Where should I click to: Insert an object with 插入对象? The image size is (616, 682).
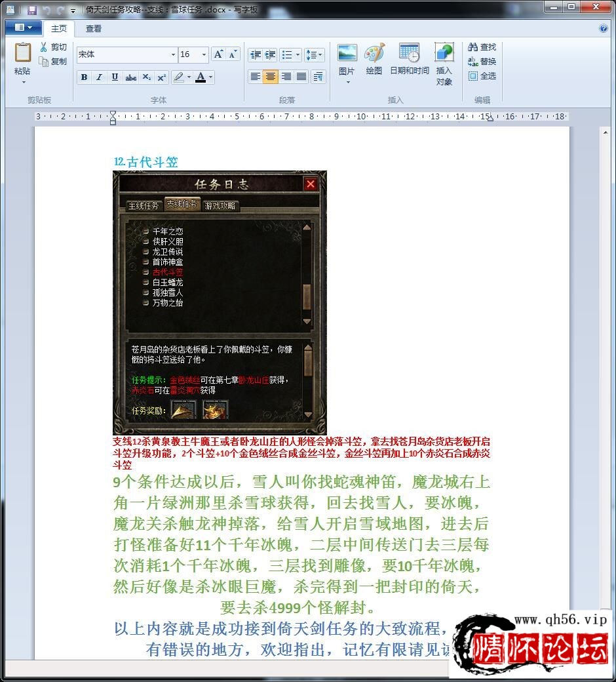tap(444, 64)
